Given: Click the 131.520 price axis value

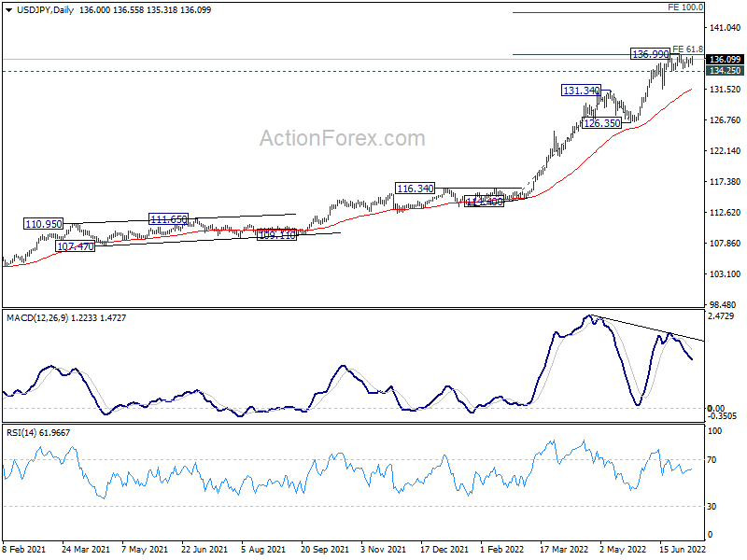Looking at the screenshot, I should coord(726,89).
